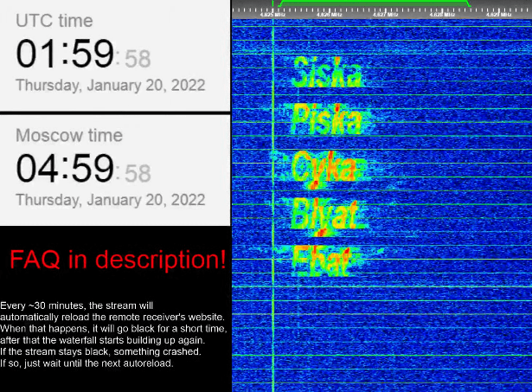This screenshot has height=392, width=532.
Task: Click the 4.626 MHz frequency scale label
Action: click(x=329, y=15)
